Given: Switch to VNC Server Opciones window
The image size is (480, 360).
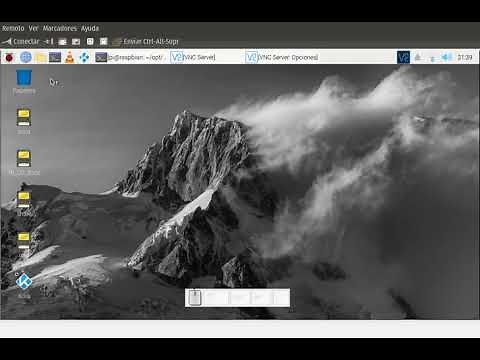Looking at the screenshot, I should (282, 57).
